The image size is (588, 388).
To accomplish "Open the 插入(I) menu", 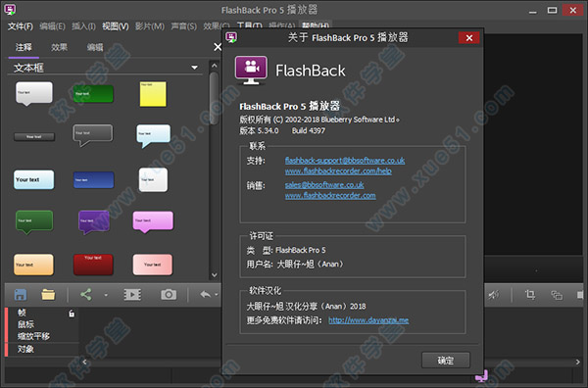I will click(83, 26).
